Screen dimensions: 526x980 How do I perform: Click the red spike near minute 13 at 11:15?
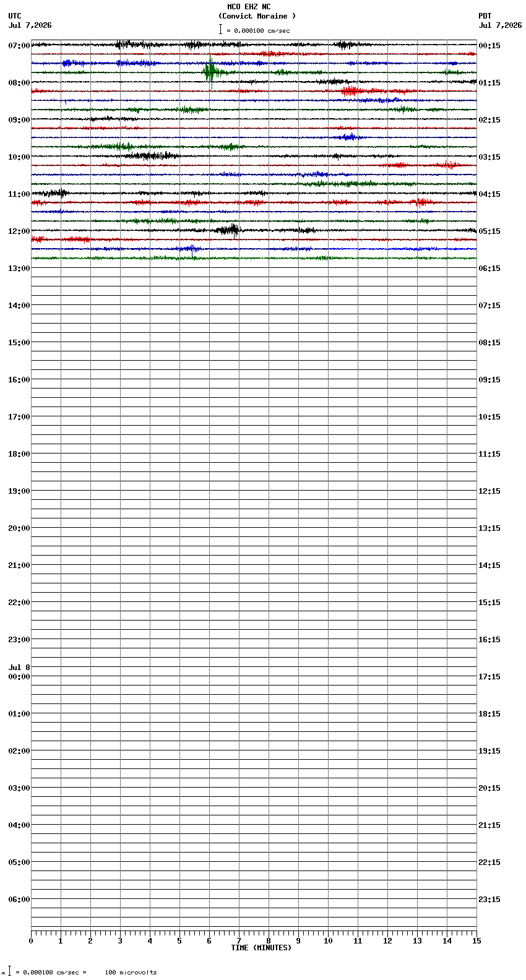click(x=421, y=202)
